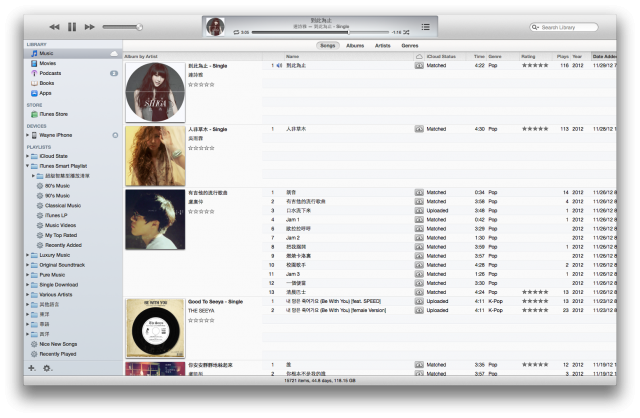The width and height of the screenshot is (640, 418).
Task: Sort by iCloud Status column header
Action: point(445,56)
